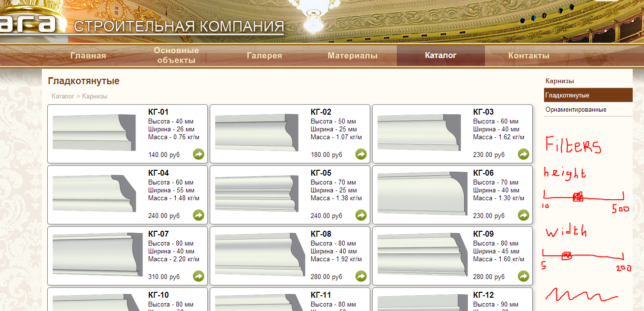Viewport: 644px width, 311px height.
Task: Select the КГ-05 product title
Action: tap(321, 173)
